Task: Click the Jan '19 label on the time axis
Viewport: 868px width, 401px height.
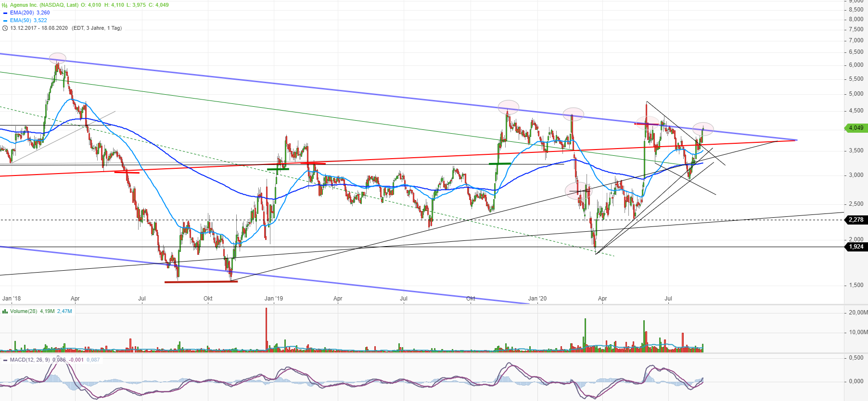Action: 274,299
